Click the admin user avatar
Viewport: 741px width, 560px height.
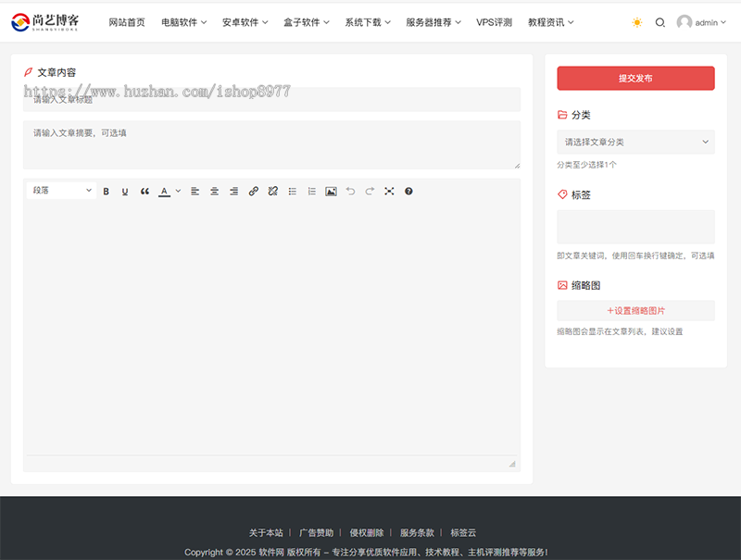pos(684,22)
